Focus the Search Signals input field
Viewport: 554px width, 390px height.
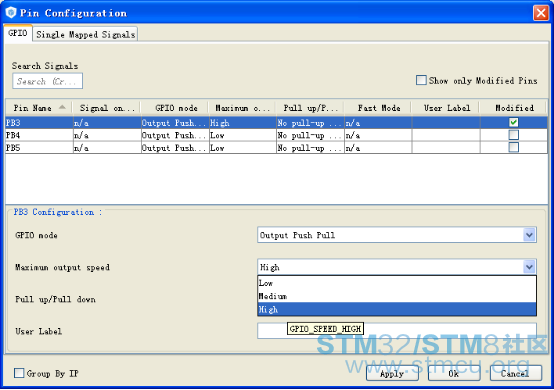point(48,81)
